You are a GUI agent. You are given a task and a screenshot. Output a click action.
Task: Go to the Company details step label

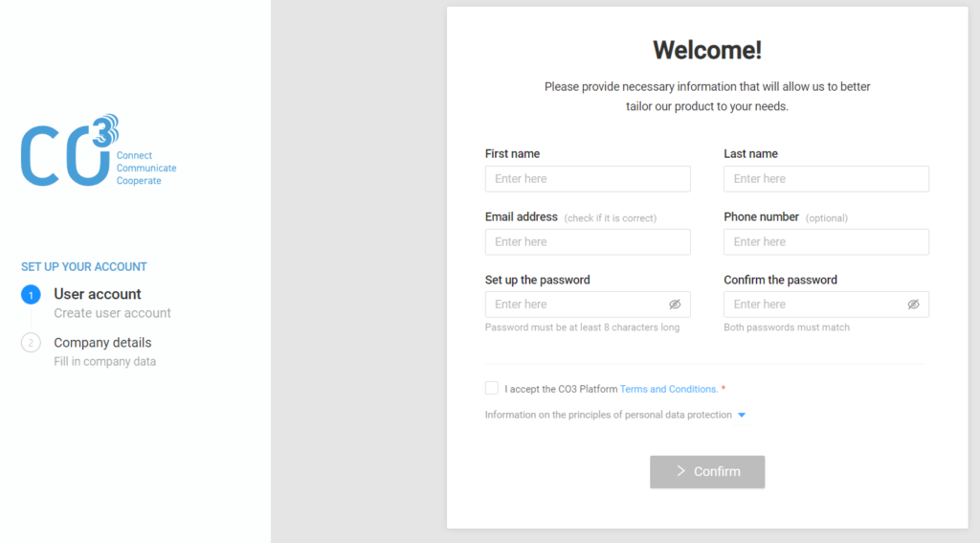click(102, 343)
